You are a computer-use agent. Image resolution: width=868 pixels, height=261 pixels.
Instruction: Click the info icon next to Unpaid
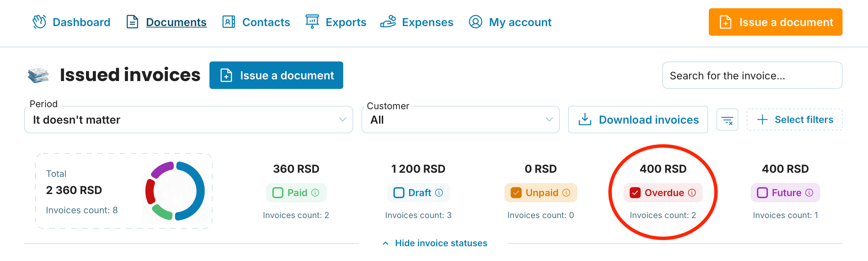(566, 193)
